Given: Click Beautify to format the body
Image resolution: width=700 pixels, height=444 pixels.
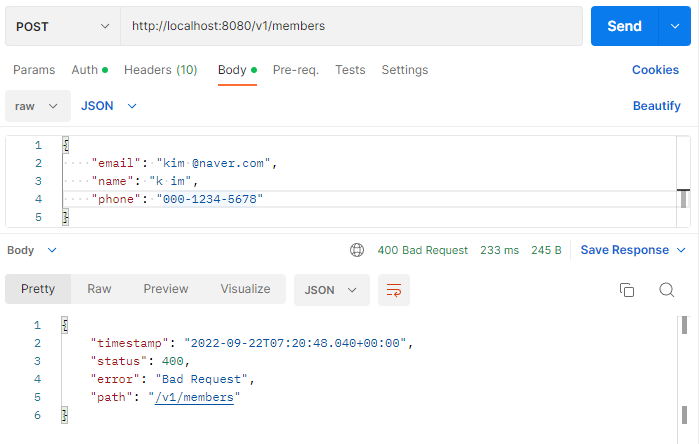Looking at the screenshot, I should pyautogui.click(x=656, y=106).
